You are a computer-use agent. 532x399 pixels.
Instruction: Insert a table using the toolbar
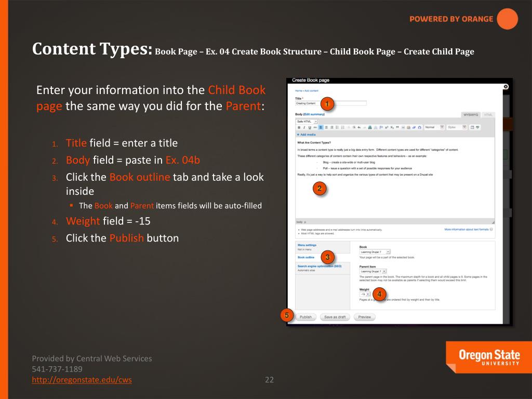pos(472,128)
